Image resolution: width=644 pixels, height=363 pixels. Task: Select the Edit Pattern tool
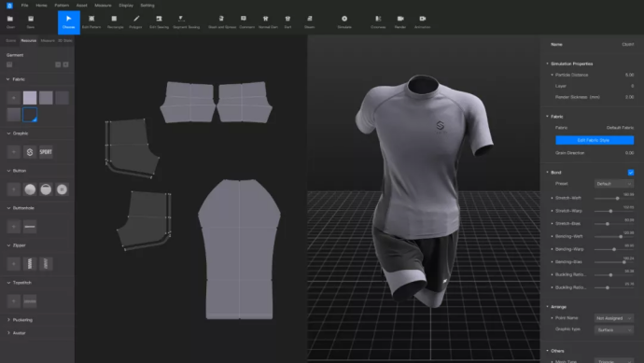click(x=91, y=22)
